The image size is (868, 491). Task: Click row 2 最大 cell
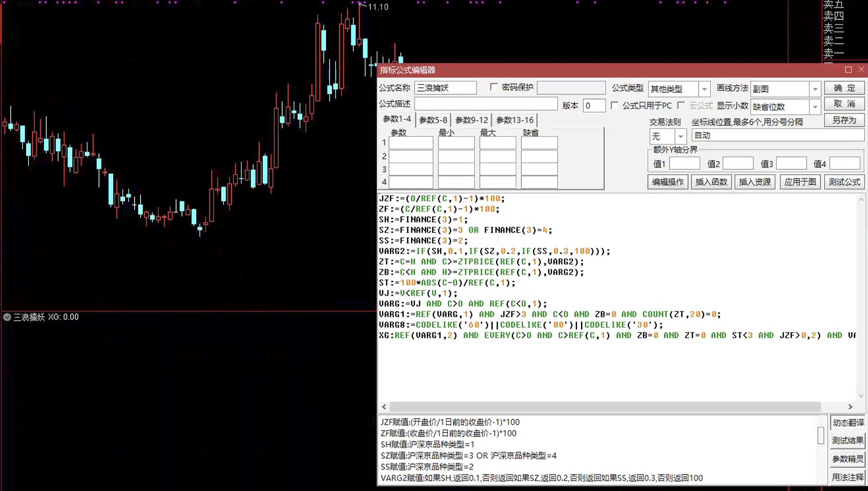[x=498, y=156]
